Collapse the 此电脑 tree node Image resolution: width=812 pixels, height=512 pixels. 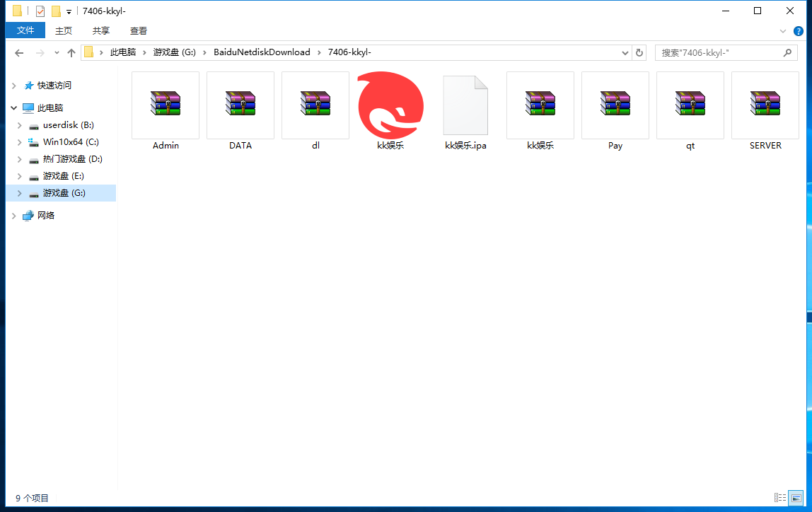tap(13, 108)
